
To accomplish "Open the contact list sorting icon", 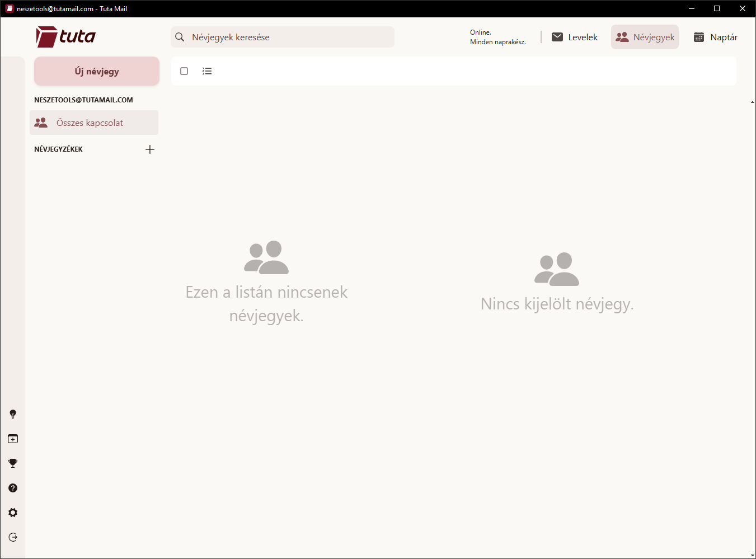I will (x=207, y=71).
